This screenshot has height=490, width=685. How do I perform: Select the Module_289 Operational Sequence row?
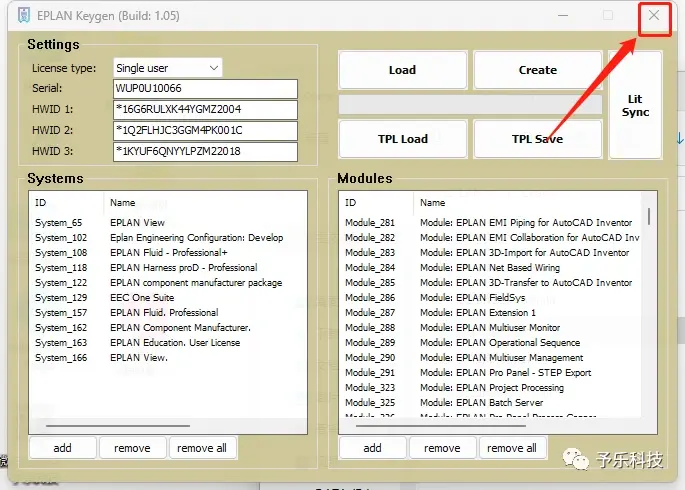(x=490, y=342)
